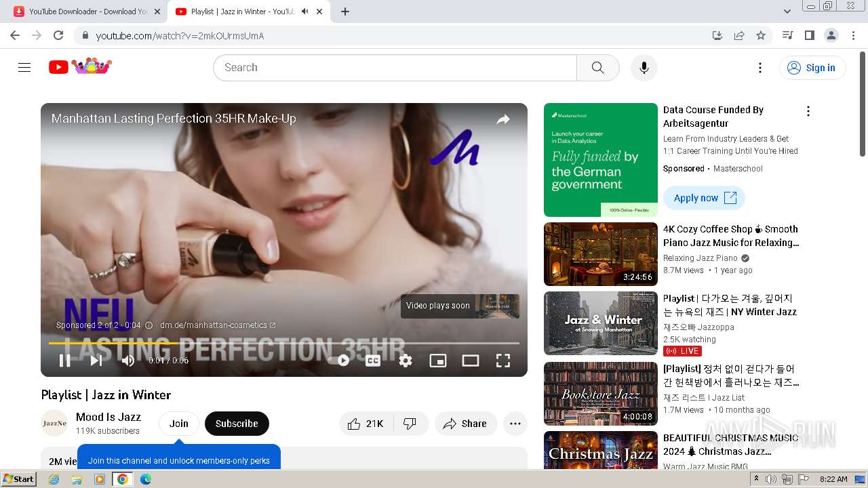Open YouTube settings three-dot menu

(x=760, y=67)
